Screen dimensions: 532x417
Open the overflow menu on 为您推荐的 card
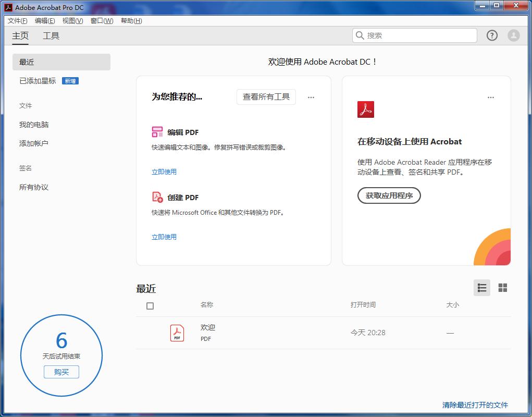(311, 97)
